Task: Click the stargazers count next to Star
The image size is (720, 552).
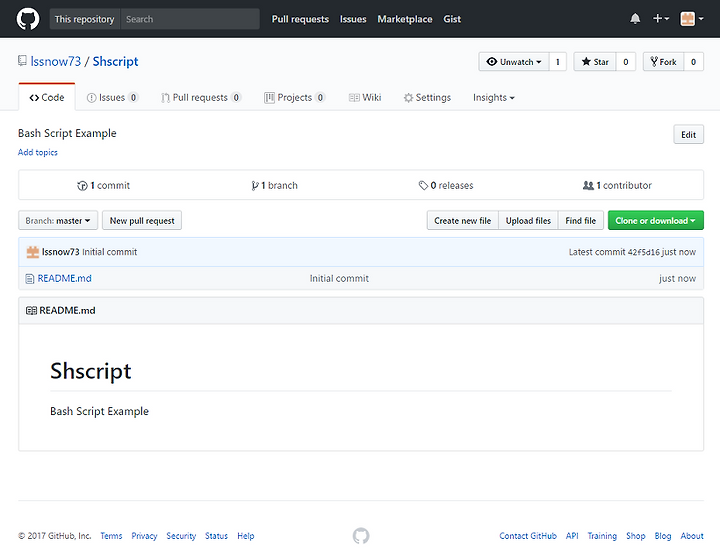Action: click(625, 62)
